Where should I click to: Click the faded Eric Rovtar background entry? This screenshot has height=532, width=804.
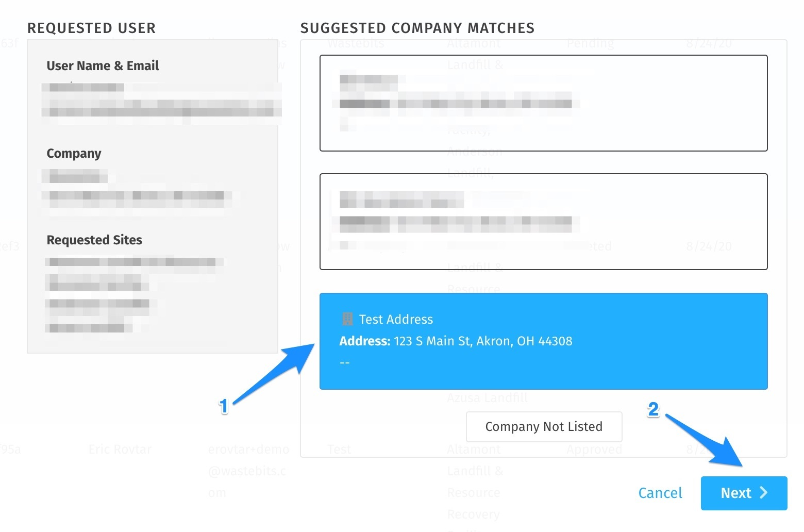120,450
